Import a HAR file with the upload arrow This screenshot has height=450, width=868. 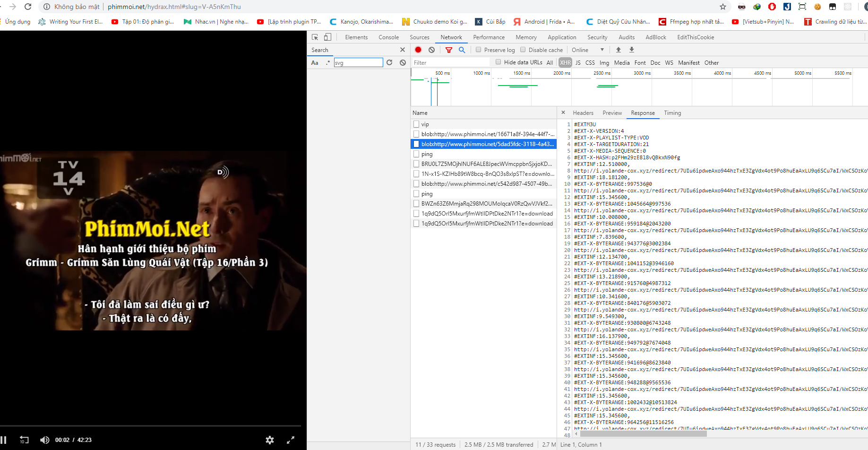pyautogui.click(x=618, y=50)
